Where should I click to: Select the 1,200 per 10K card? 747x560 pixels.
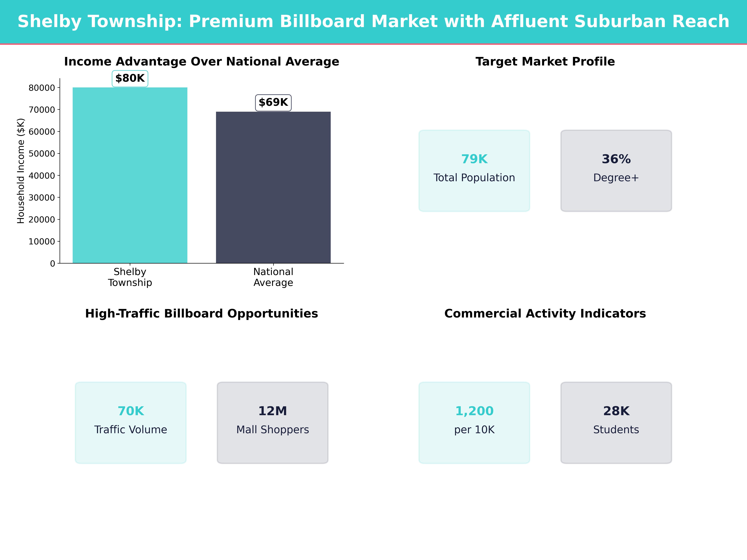point(474,423)
